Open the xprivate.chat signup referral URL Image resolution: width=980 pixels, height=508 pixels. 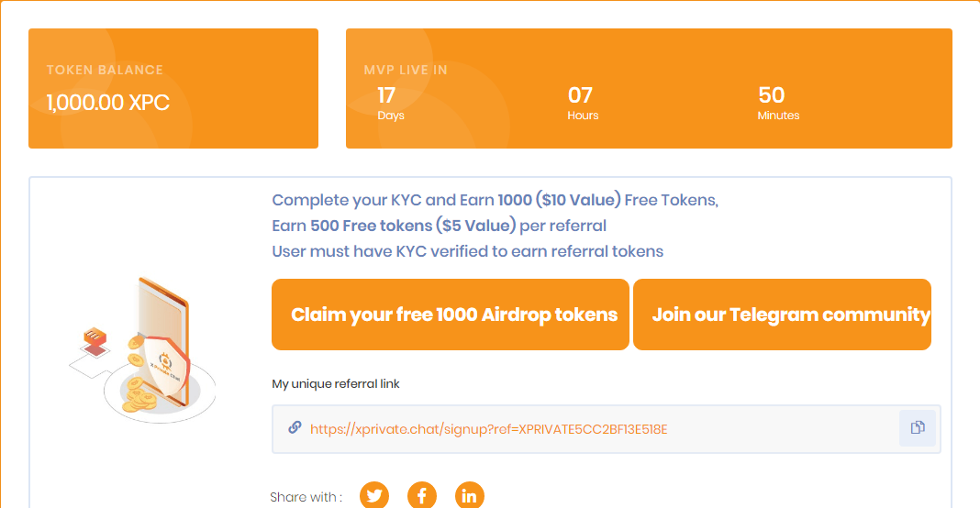[x=488, y=429]
